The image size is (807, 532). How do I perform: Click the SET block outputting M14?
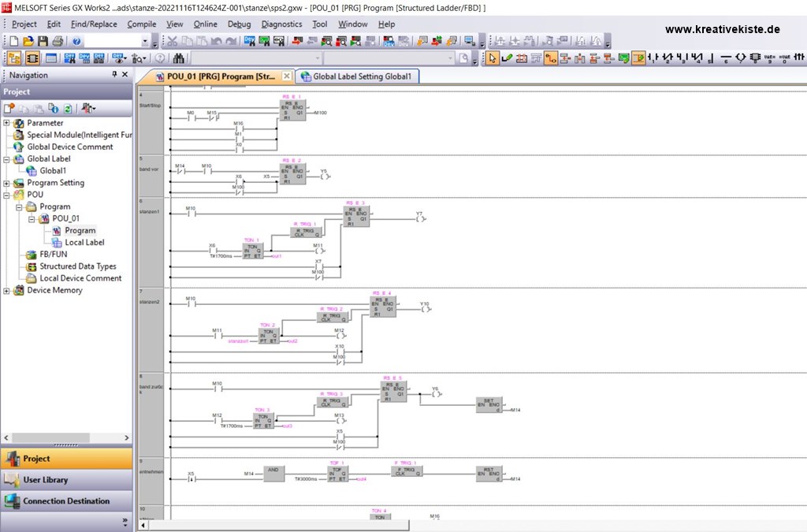point(489,405)
